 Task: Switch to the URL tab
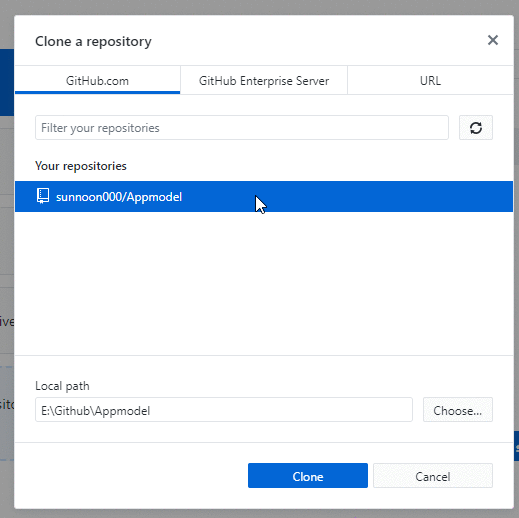pyautogui.click(x=430, y=80)
